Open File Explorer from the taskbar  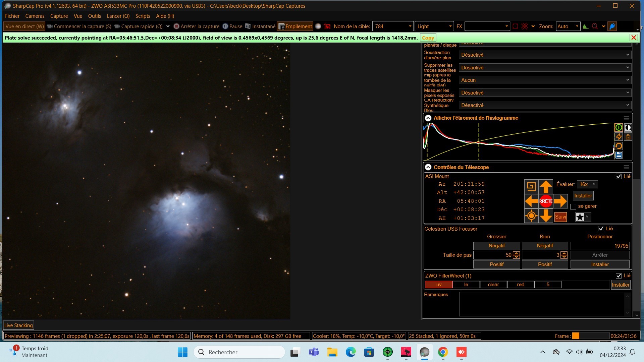332,352
